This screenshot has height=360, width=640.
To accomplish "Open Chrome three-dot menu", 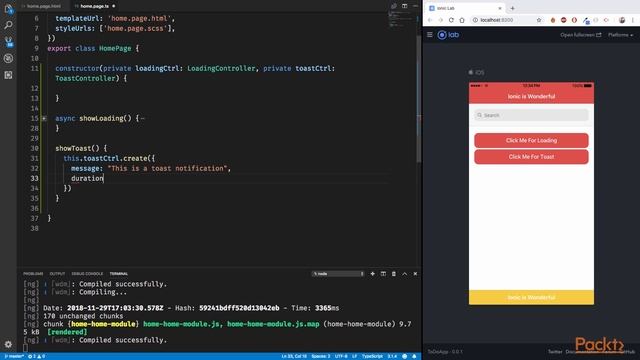I will [x=633, y=20].
